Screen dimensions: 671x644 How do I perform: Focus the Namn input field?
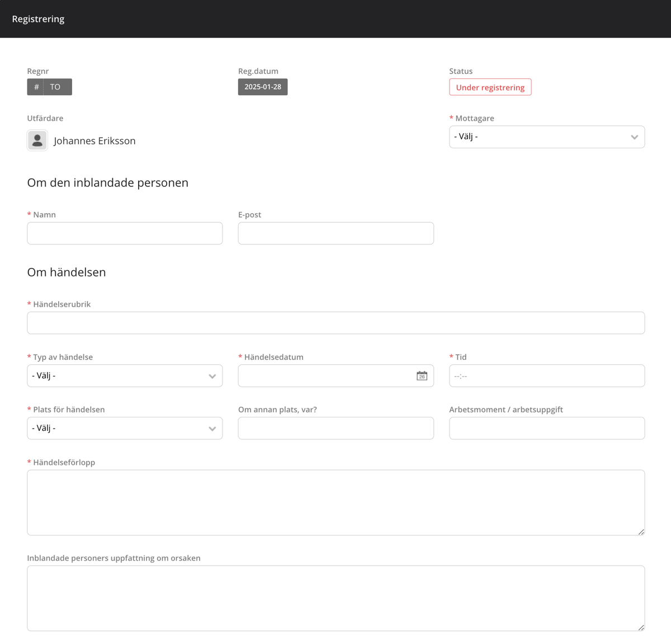point(125,233)
